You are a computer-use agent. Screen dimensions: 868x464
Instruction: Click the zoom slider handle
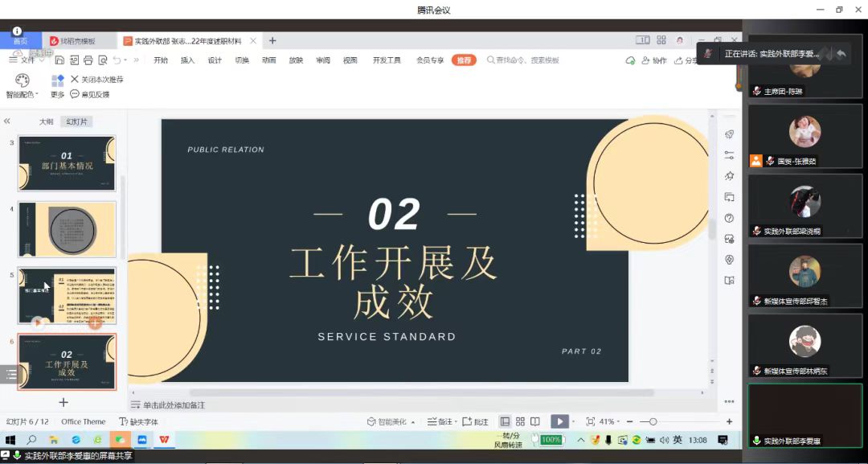(x=653, y=421)
